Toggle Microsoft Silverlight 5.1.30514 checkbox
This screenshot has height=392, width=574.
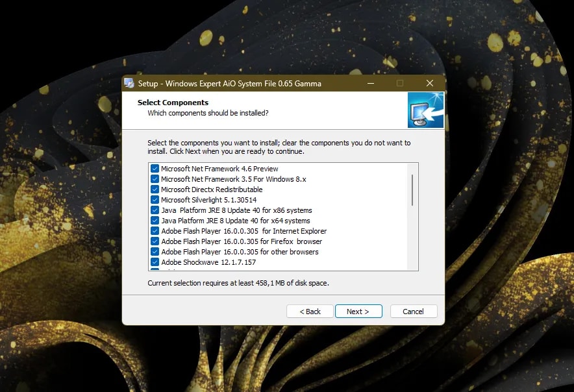tap(155, 200)
